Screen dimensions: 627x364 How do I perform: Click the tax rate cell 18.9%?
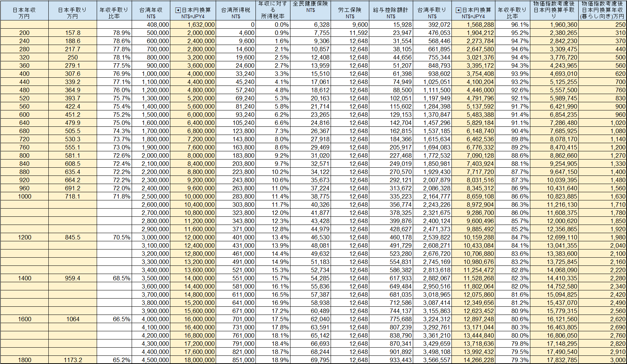[x=273, y=360]
